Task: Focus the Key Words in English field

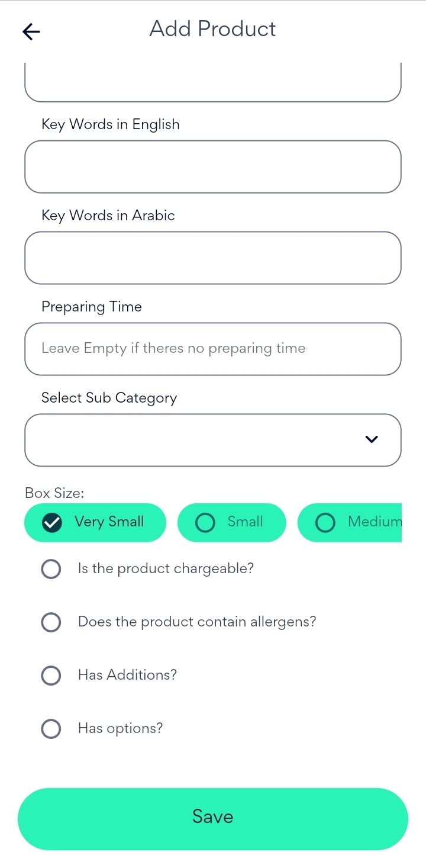Action: tap(213, 167)
